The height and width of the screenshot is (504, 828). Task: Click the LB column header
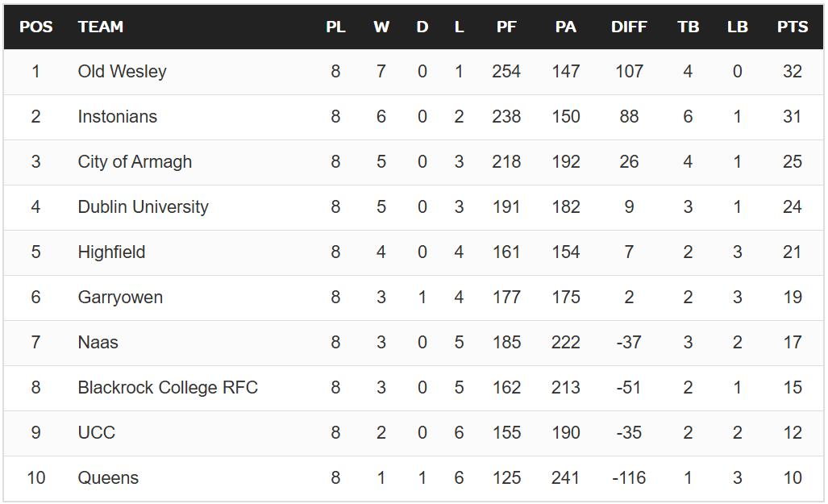pyautogui.click(x=737, y=27)
